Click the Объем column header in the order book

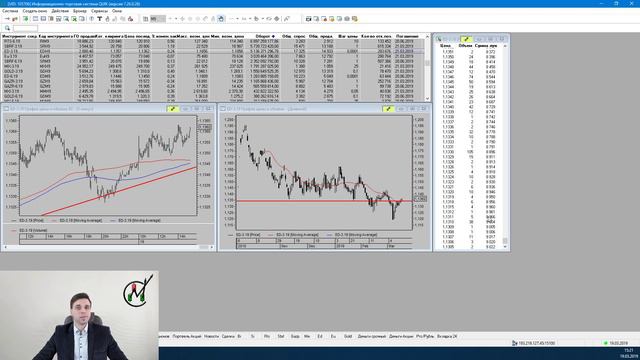[x=465, y=46]
